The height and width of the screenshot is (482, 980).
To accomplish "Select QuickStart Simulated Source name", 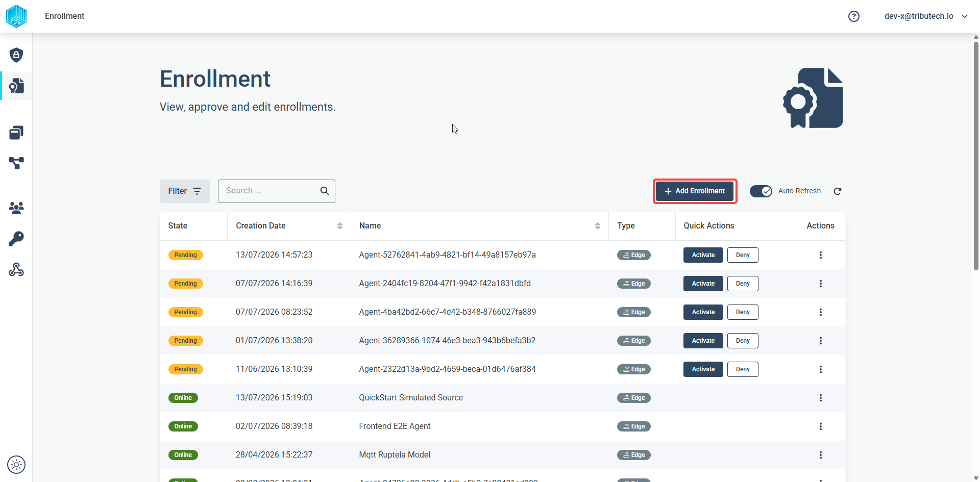I will point(411,398).
